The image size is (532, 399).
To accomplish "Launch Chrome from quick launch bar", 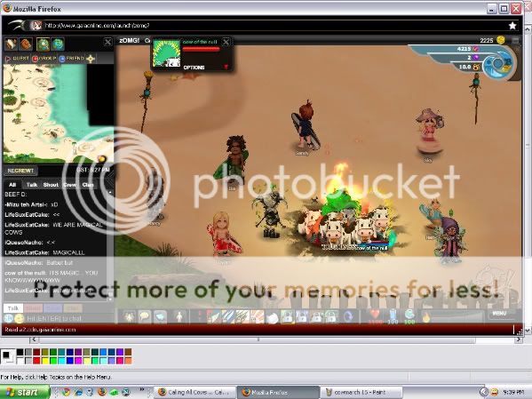I will coord(66,392).
